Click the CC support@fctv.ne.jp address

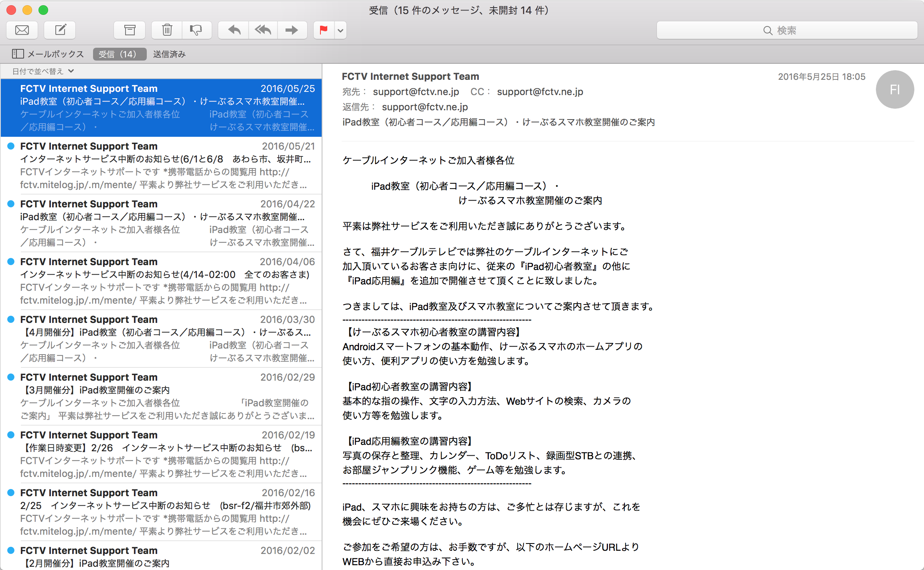click(540, 92)
